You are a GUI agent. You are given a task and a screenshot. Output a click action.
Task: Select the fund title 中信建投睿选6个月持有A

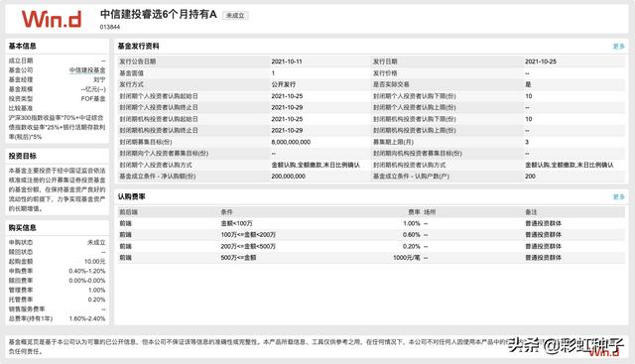[159, 14]
